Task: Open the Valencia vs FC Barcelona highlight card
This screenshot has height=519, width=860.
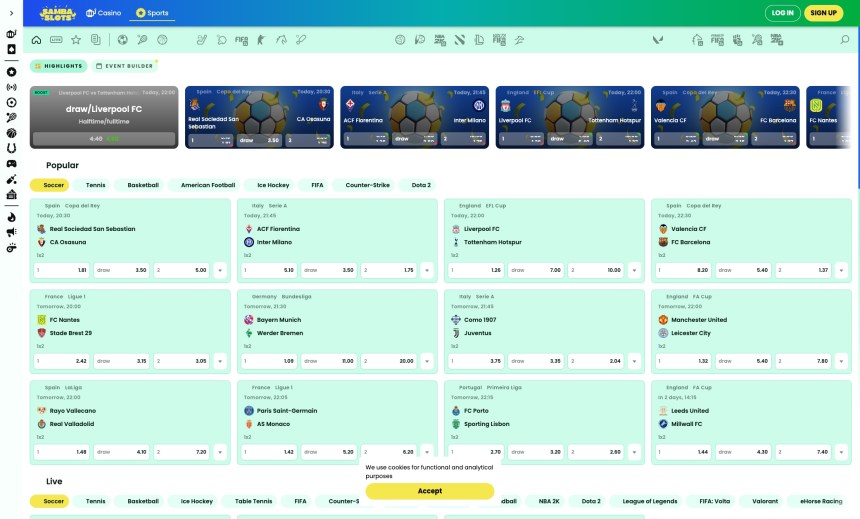Action: (725, 117)
